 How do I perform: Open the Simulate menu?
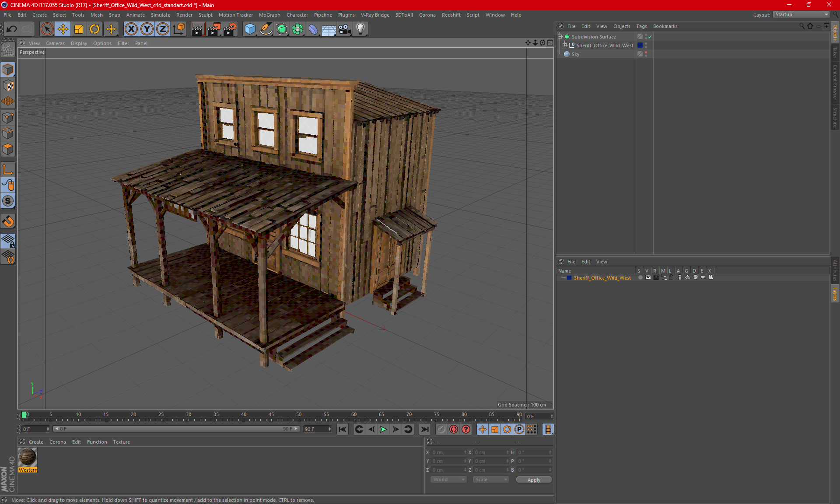(161, 15)
